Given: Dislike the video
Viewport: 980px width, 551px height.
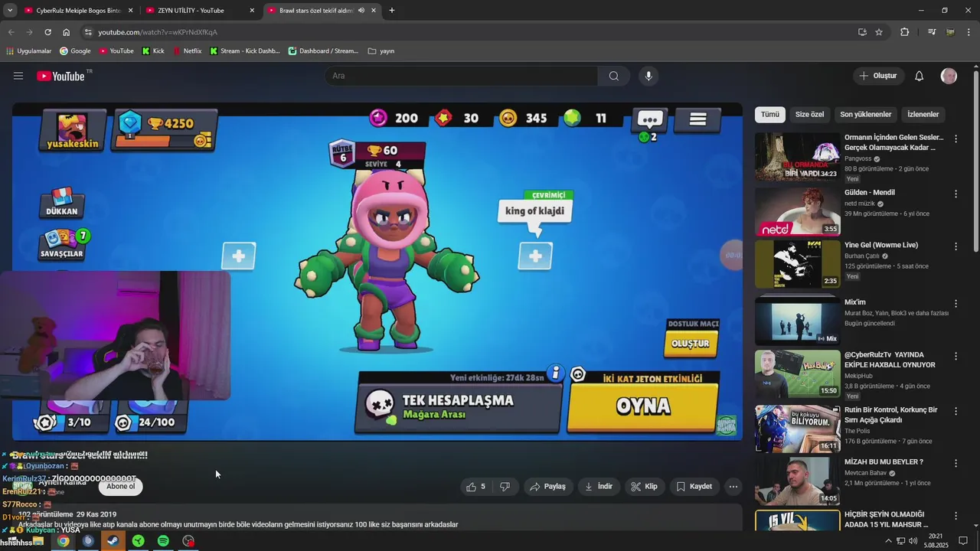Looking at the screenshot, I should [x=505, y=487].
